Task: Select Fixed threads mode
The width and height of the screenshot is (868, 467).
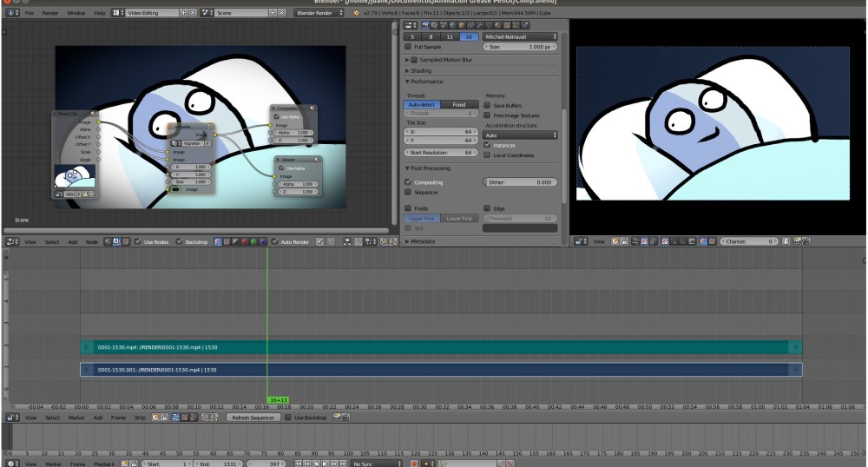Action: (x=459, y=104)
